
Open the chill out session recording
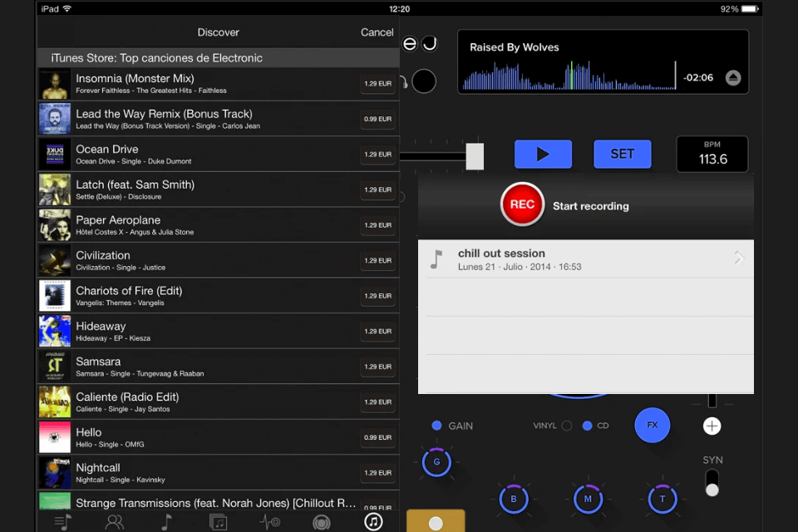[x=586, y=259]
